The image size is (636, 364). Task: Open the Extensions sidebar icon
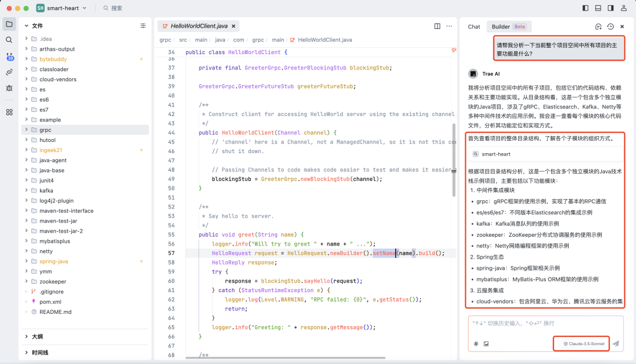[x=9, y=112]
